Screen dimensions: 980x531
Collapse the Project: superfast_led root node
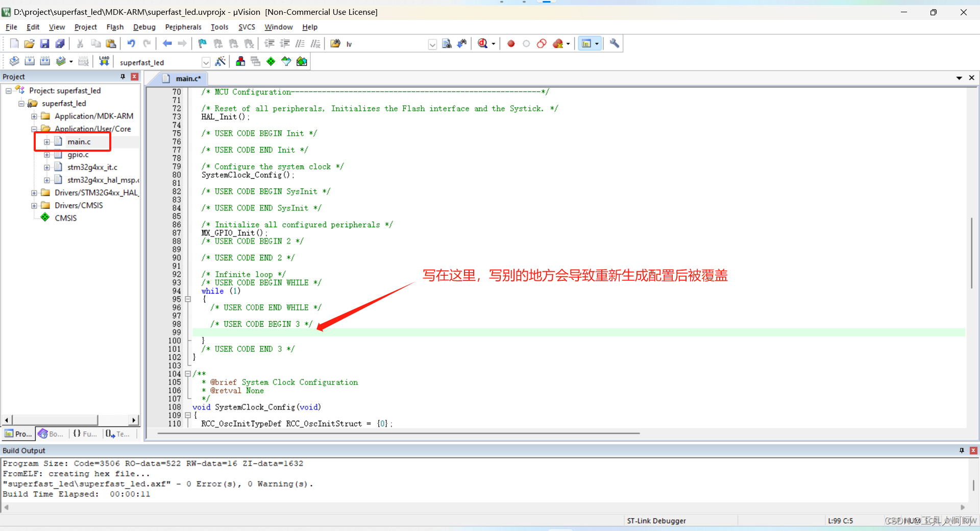9,91
